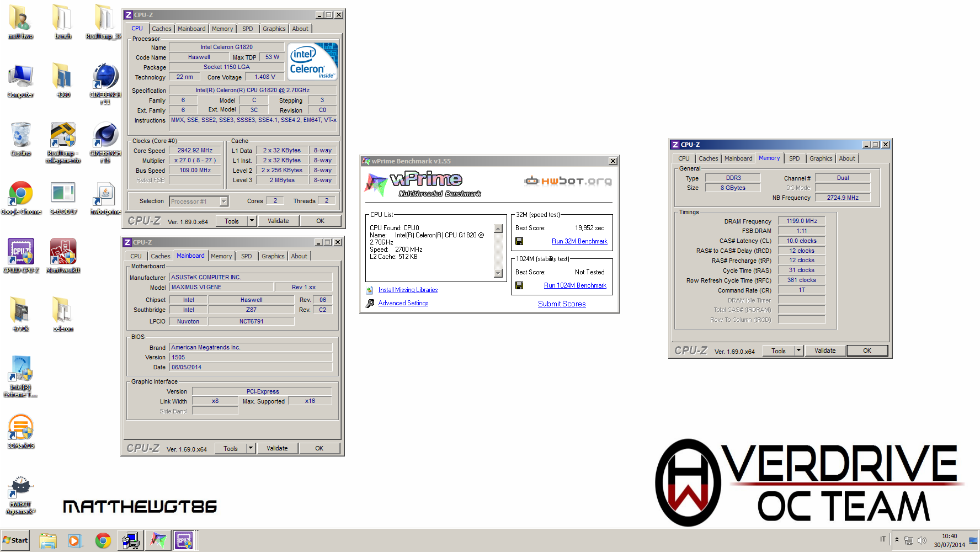Open Install Missing Libraries link
The height and width of the screenshot is (552, 980).
[x=408, y=290]
